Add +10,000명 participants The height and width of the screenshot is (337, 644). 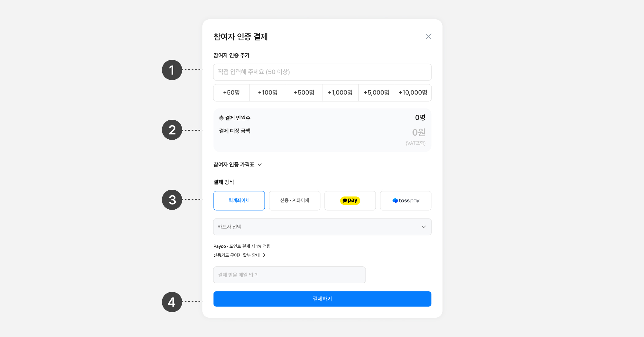(413, 93)
